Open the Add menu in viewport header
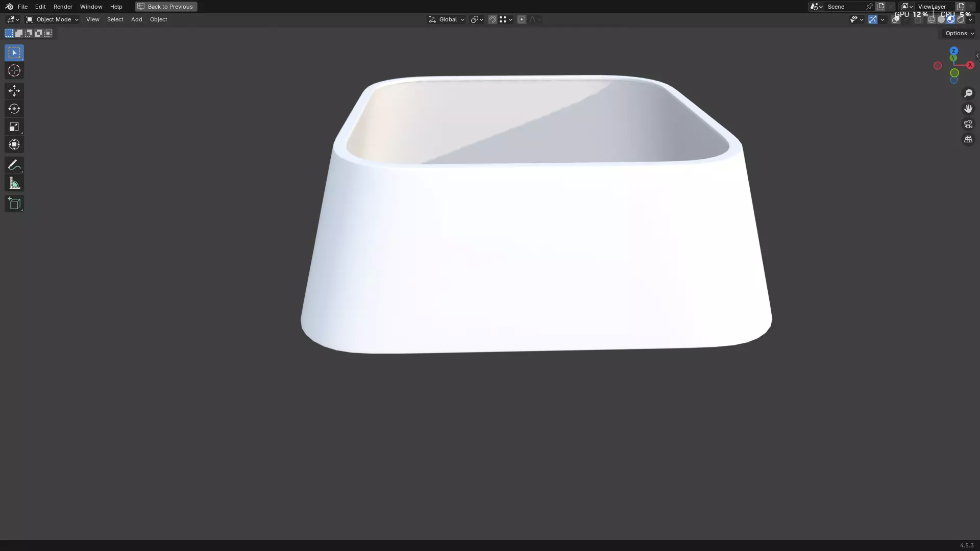 (136, 19)
